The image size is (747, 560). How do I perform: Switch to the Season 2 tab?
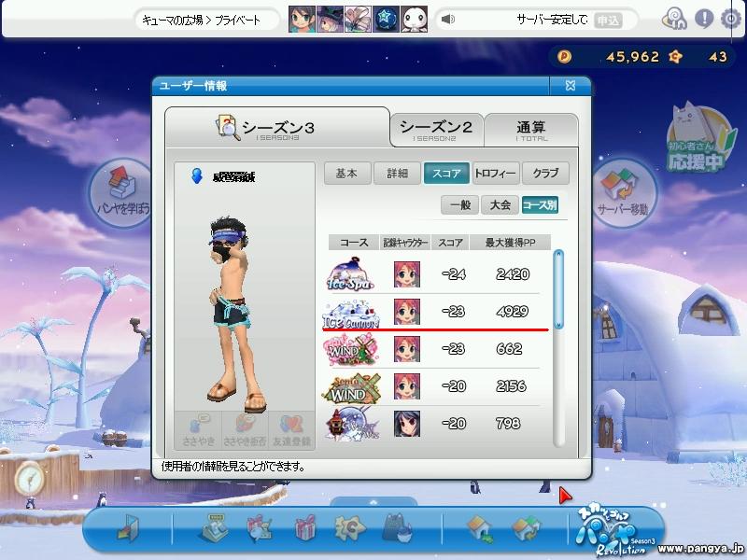click(x=436, y=130)
